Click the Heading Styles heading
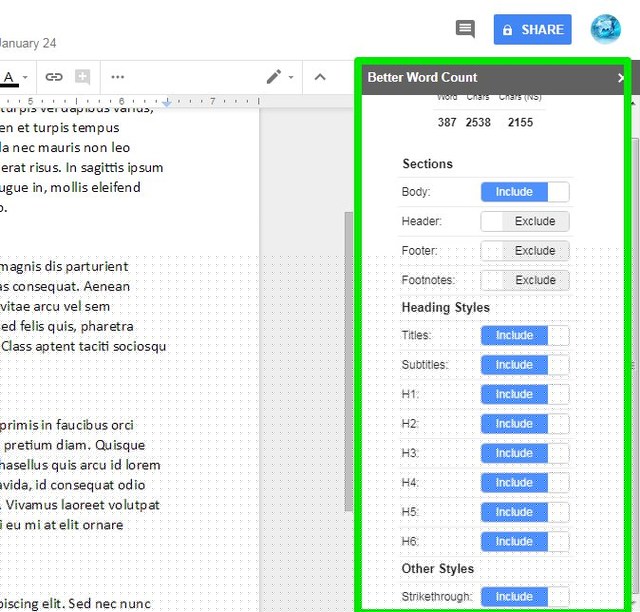 pyautogui.click(x=445, y=307)
